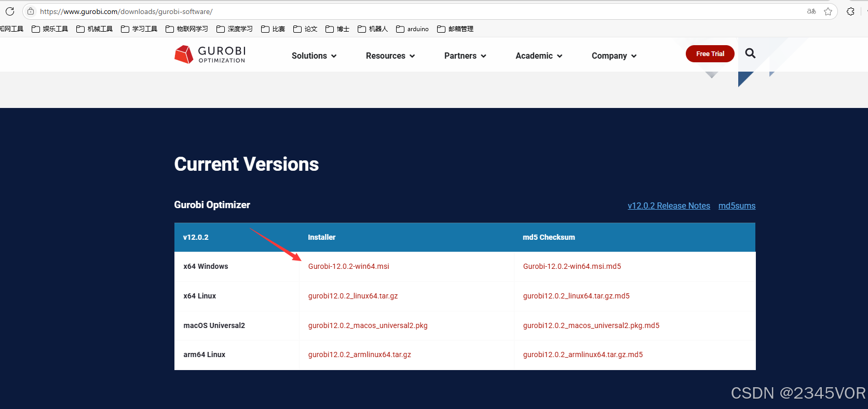This screenshot has width=868, height=409.
Task: Click the browser address bar URL
Action: point(126,11)
